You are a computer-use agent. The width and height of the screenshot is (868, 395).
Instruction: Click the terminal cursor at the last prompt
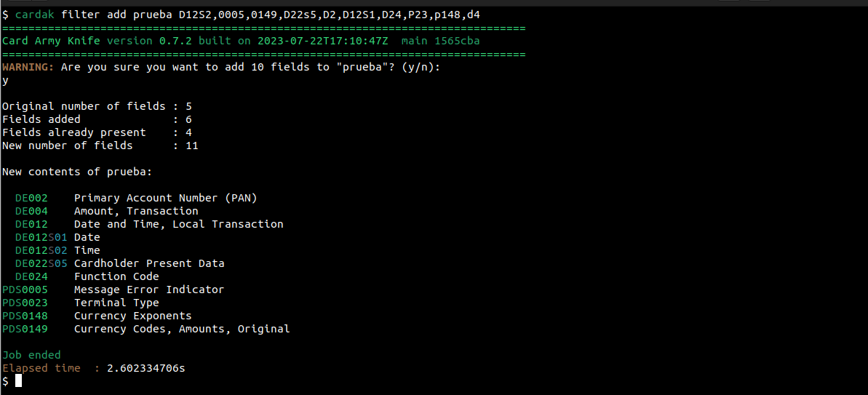click(19, 381)
